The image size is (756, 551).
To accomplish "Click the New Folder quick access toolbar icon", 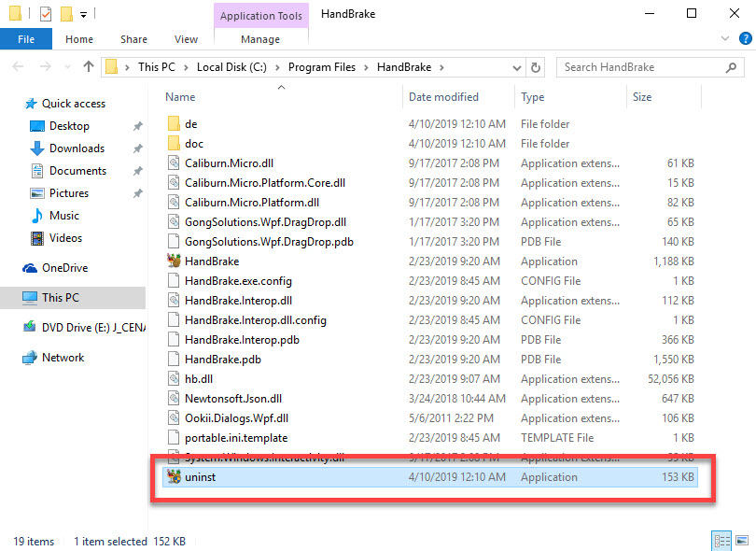I will (x=66, y=13).
